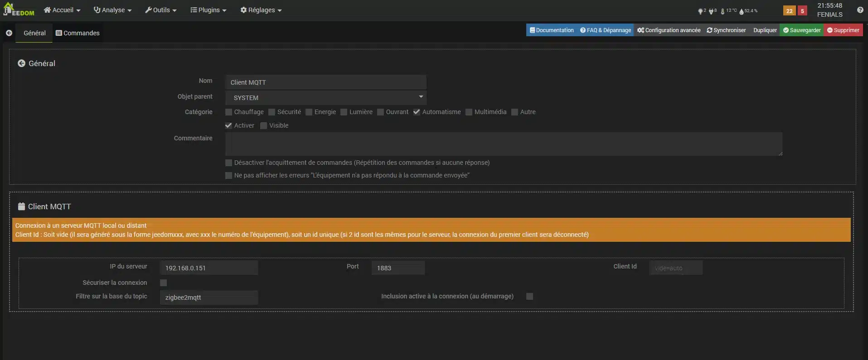The width and height of the screenshot is (868, 360).
Task: Click the lightbulb count summary icon
Action: point(702,11)
